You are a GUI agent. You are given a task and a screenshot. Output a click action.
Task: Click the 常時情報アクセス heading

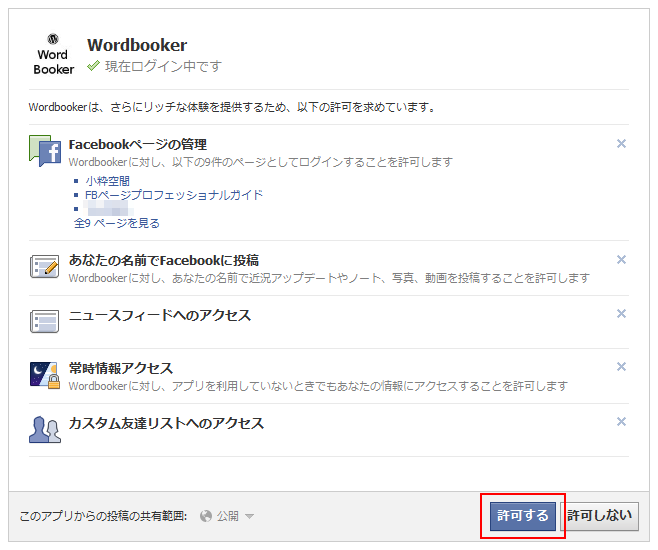(121, 368)
